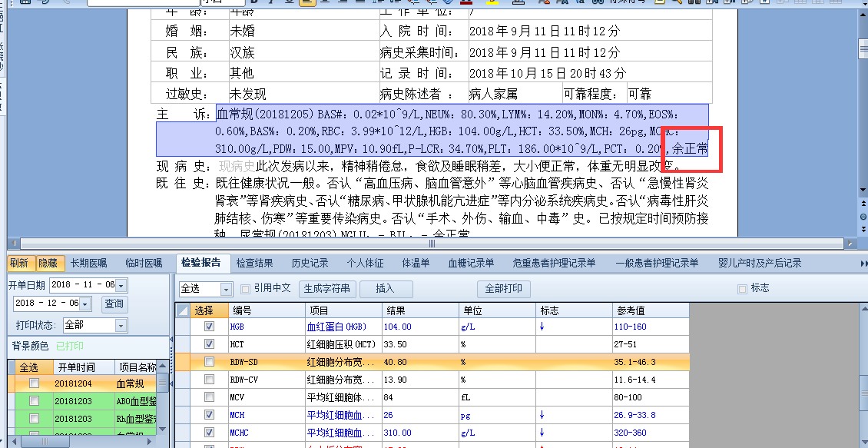Open end date 2018-12-06 dropdown
The width and height of the screenshot is (868, 448).
tap(85, 304)
